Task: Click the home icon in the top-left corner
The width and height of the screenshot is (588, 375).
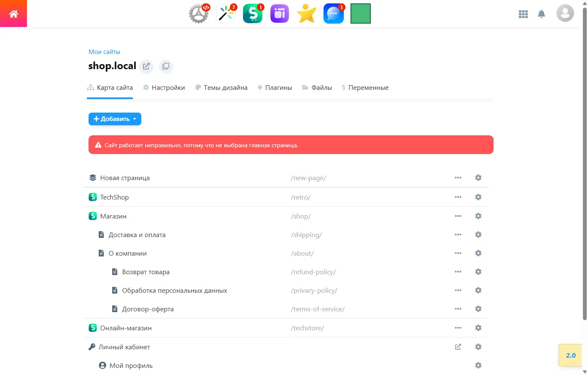Action: point(13,14)
